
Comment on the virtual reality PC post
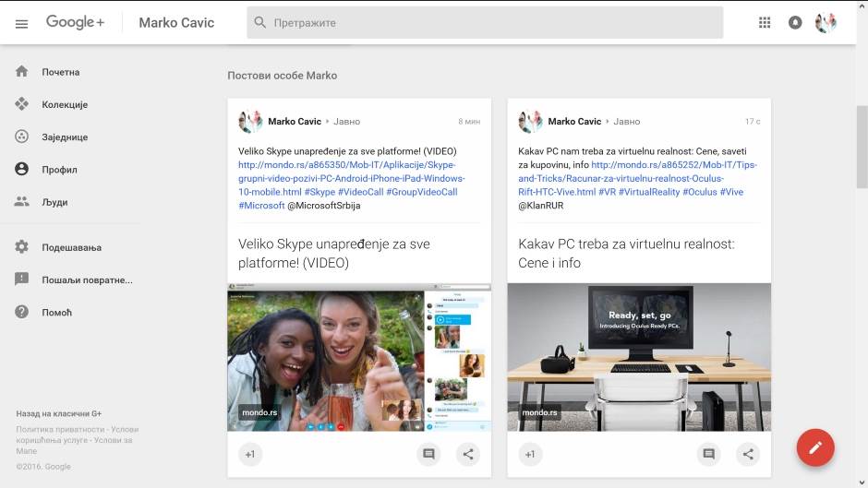pyautogui.click(x=708, y=454)
